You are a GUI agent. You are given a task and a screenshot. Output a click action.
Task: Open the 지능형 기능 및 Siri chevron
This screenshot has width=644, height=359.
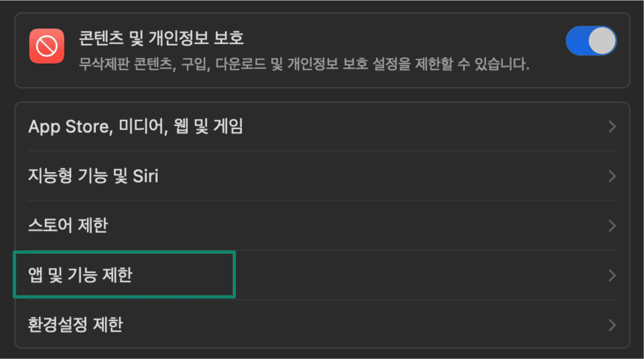point(612,176)
